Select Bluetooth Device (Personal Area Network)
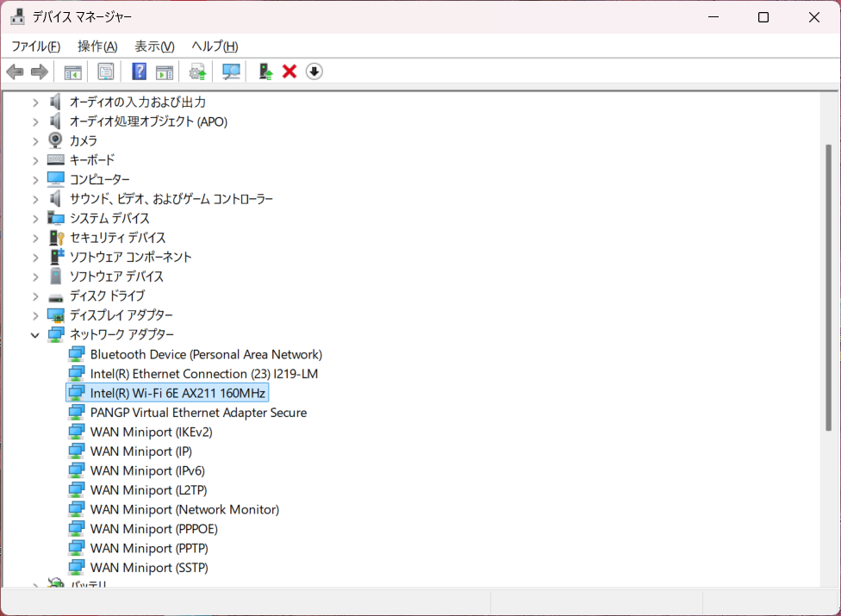This screenshot has height=616, width=841. (206, 354)
